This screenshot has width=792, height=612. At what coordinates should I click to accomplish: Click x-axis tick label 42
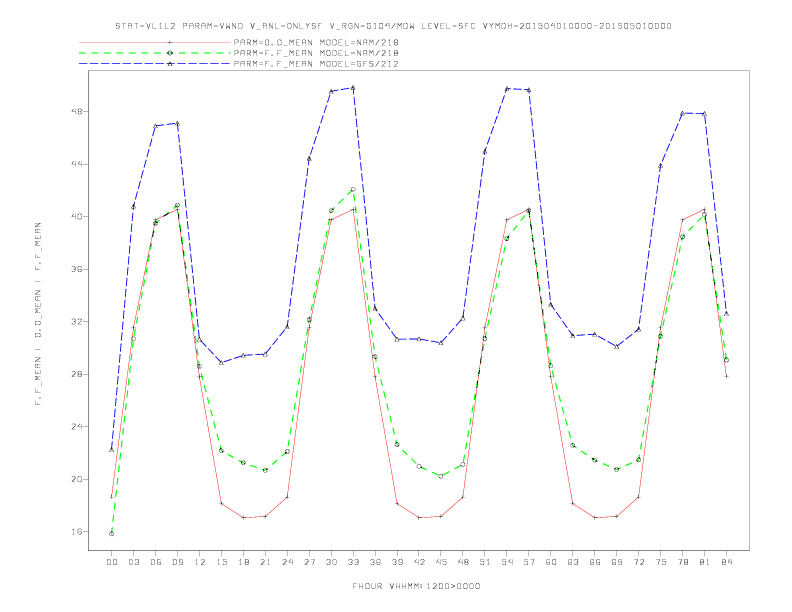click(419, 562)
